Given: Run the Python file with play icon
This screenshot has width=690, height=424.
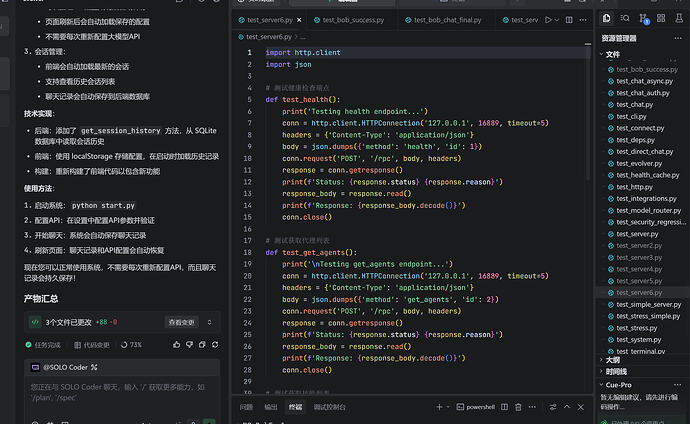Looking at the screenshot, I should 548,20.
